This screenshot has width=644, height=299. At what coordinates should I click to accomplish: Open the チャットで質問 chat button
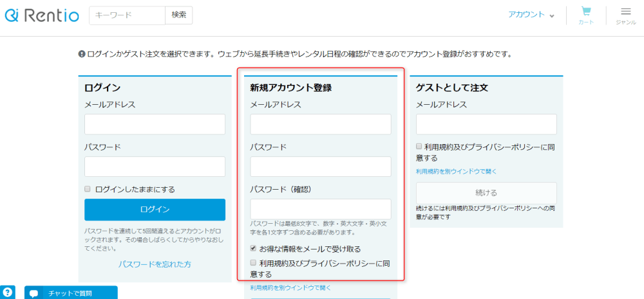(71, 293)
